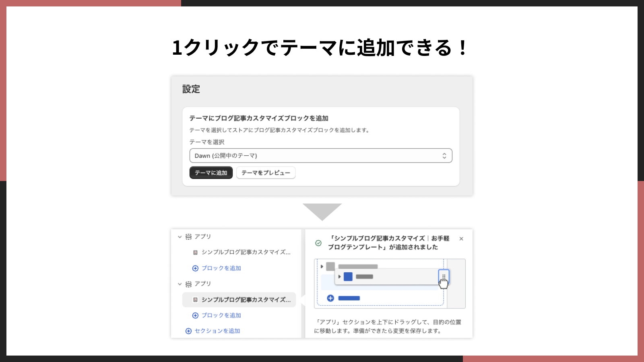Click the テーマをプレビュー button
Image resolution: width=644 pixels, height=362 pixels.
pyautogui.click(x=266, y=173)
